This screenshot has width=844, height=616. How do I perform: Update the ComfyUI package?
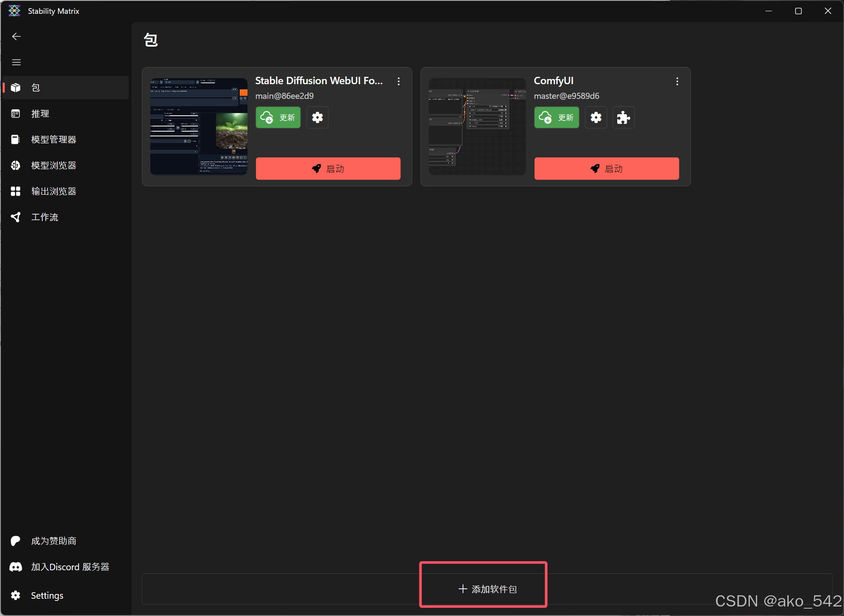coord(557,117)
